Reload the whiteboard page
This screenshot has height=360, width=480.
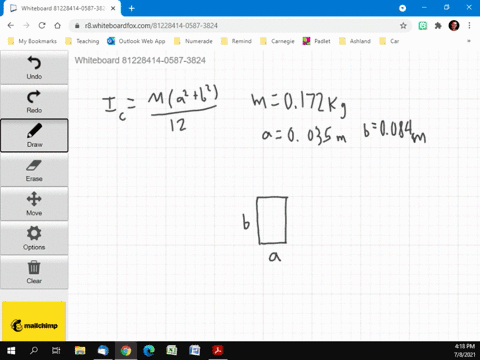tap(42, 26)
